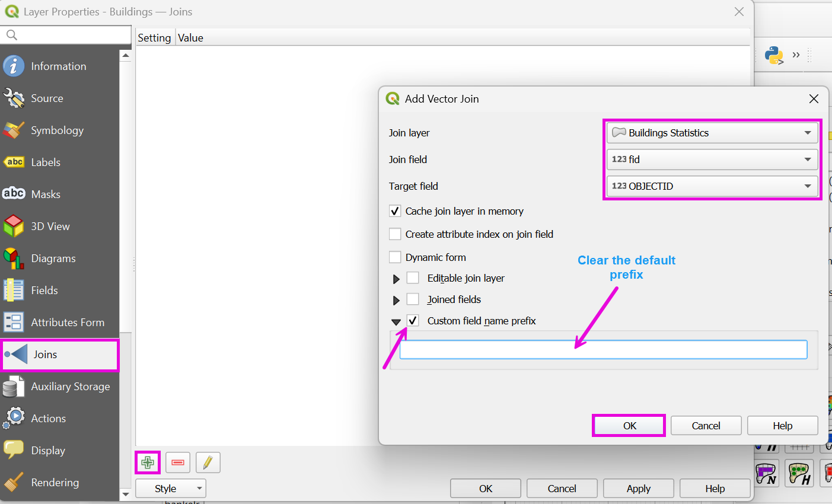Click the custom field name prefix input
The height and width of the screenshot is (504, 832).
603,350
